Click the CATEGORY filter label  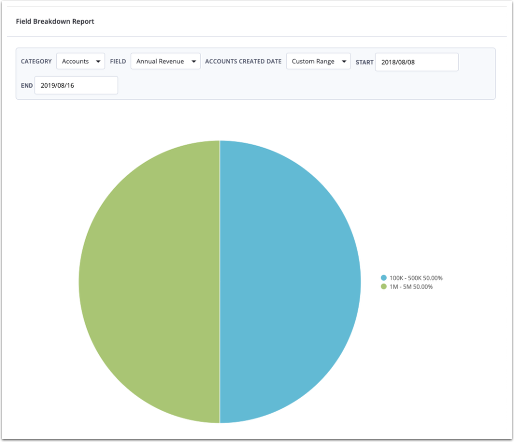point(36,61)
